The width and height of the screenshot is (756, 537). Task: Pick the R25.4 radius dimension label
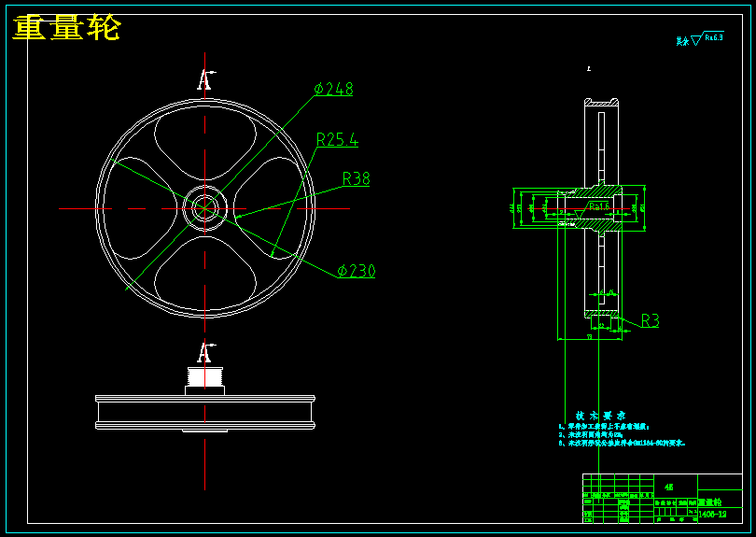coord(337,140)
